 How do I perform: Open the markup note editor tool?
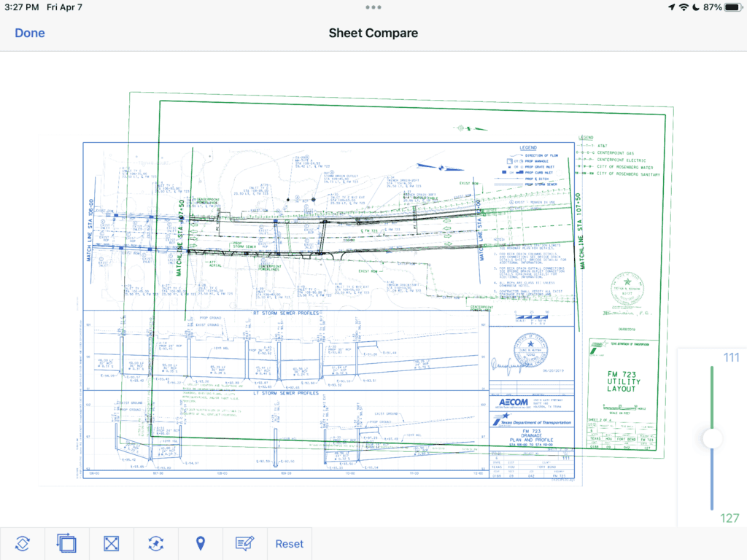tap(244, 543)
